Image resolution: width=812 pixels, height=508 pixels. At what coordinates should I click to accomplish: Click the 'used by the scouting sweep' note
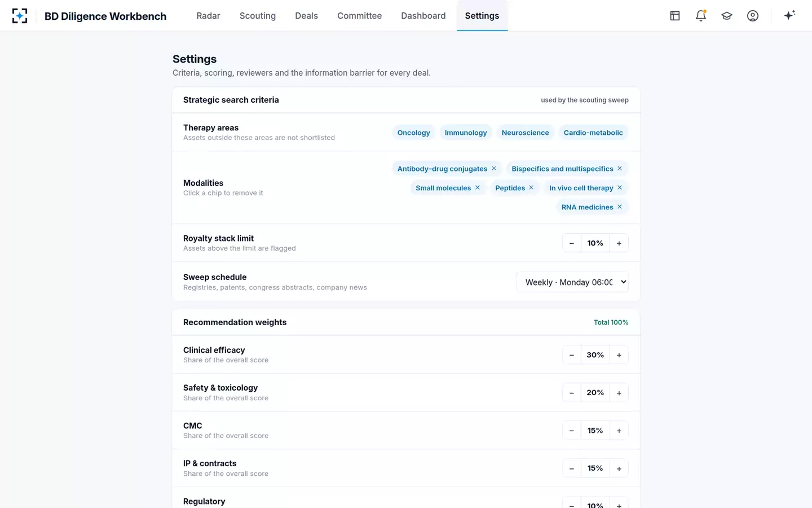[585, 100]
